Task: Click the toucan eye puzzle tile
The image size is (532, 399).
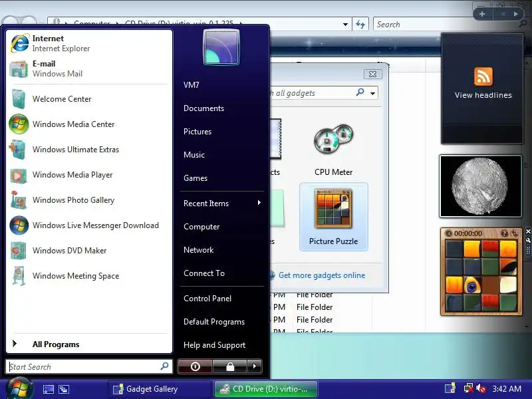Action: coord(472,285)
